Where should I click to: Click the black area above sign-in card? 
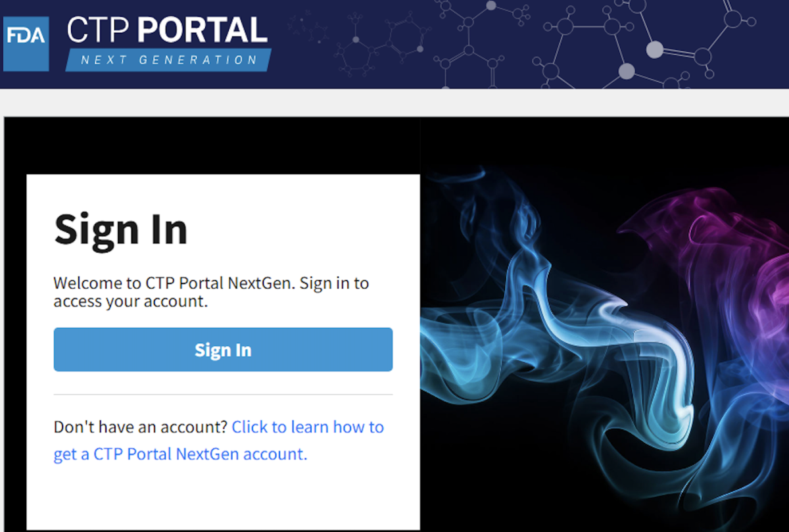(x=210, y=145)
